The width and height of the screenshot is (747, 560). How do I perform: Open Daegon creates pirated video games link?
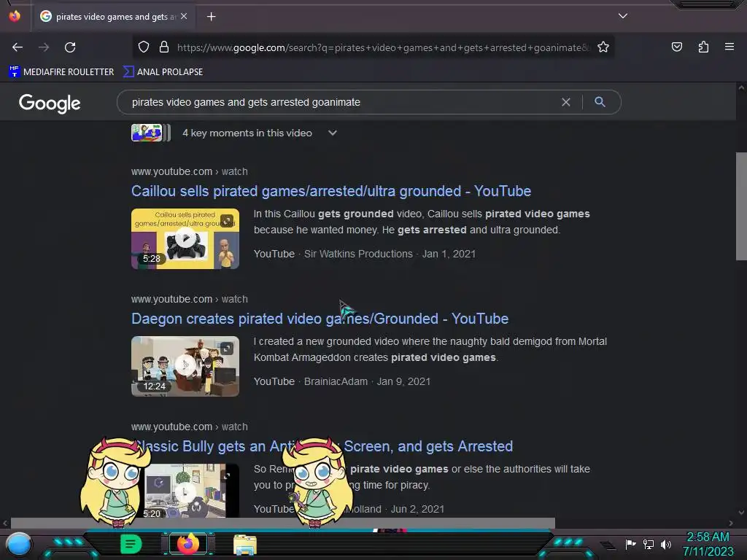pyautogui.click(x=320, y=319)
